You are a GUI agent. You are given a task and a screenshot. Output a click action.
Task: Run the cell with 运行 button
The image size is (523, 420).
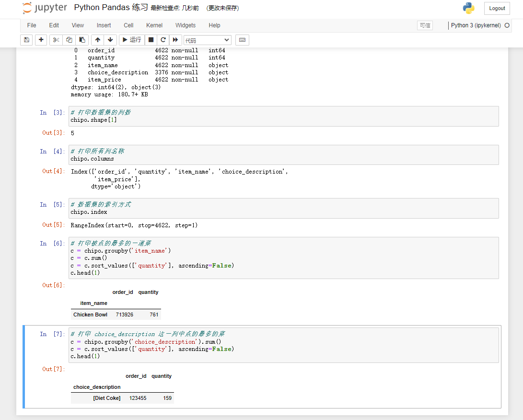(x=132, y=40)
